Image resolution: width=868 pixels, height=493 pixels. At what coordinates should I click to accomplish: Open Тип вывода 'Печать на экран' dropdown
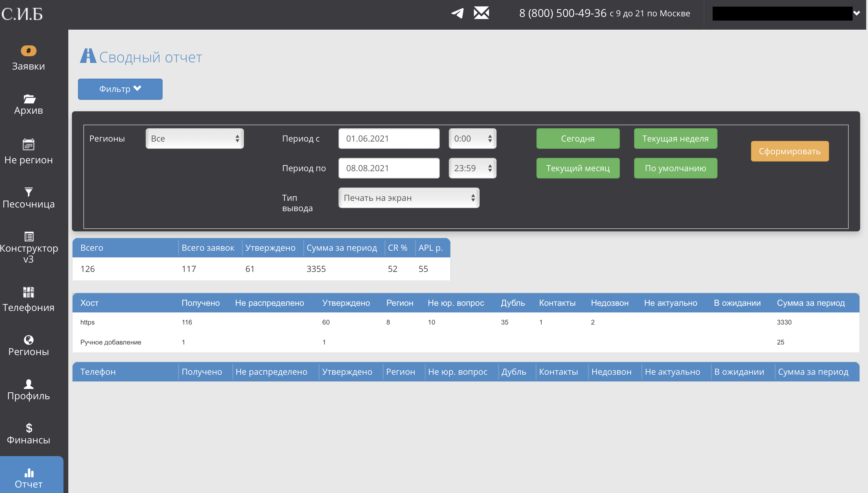point(409,198)
